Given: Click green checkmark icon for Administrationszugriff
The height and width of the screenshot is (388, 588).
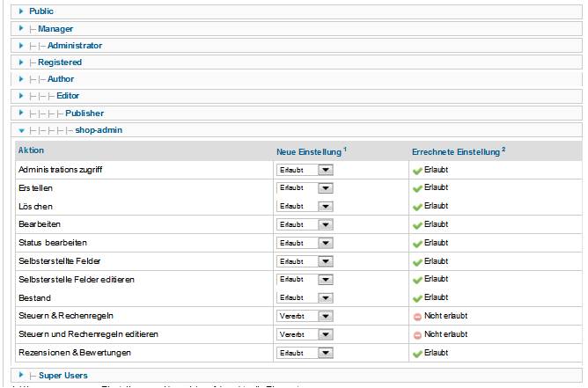Looking at the screenshot, I should [417, 169].
